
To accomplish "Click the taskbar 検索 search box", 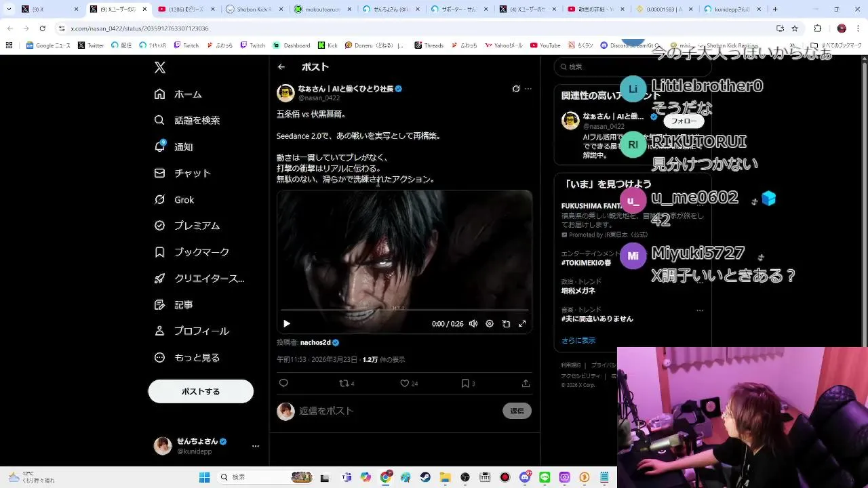I will 266,477.
